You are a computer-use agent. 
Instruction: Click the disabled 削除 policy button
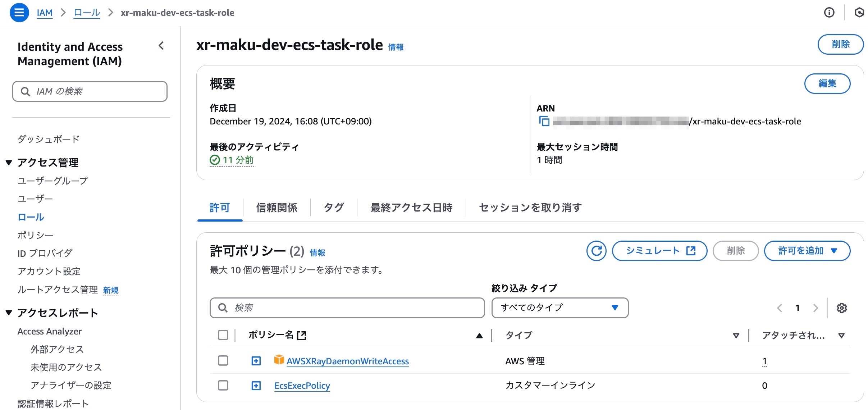[x=736, y=251]
